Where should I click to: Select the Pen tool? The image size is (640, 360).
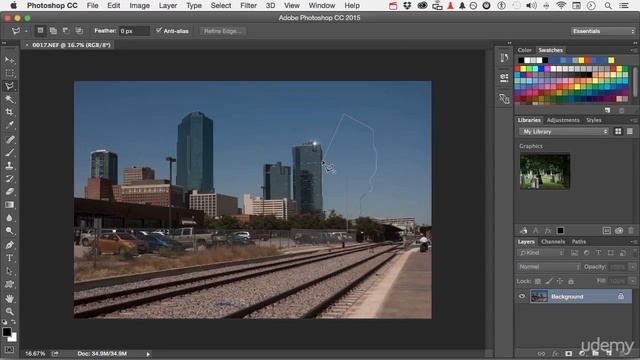[x=9, y=245]
